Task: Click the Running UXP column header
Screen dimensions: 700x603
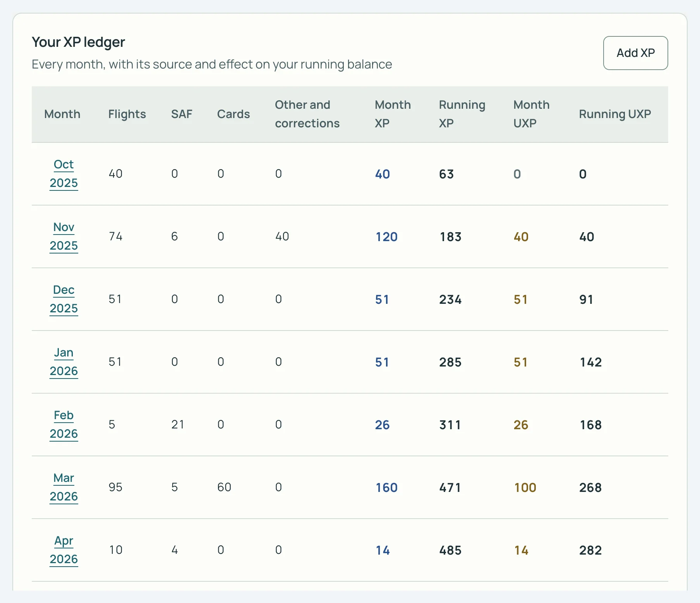Action: 615,114
